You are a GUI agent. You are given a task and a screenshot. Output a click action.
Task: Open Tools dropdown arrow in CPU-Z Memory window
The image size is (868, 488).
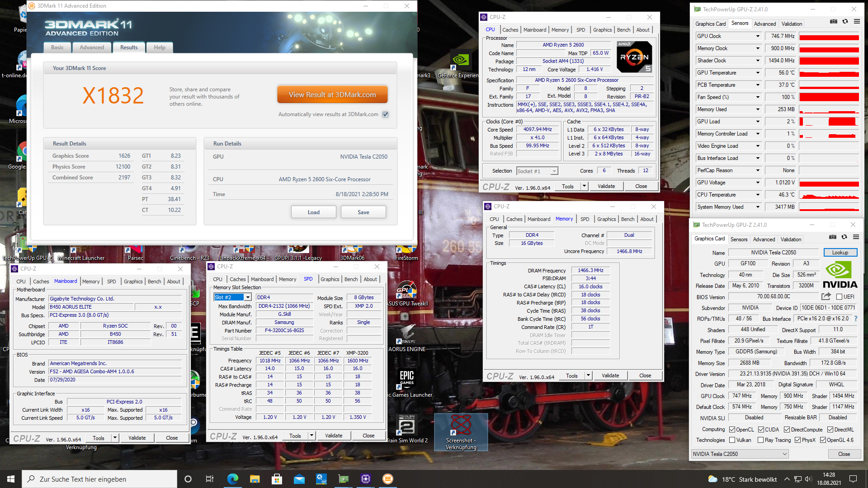[588, 375]
